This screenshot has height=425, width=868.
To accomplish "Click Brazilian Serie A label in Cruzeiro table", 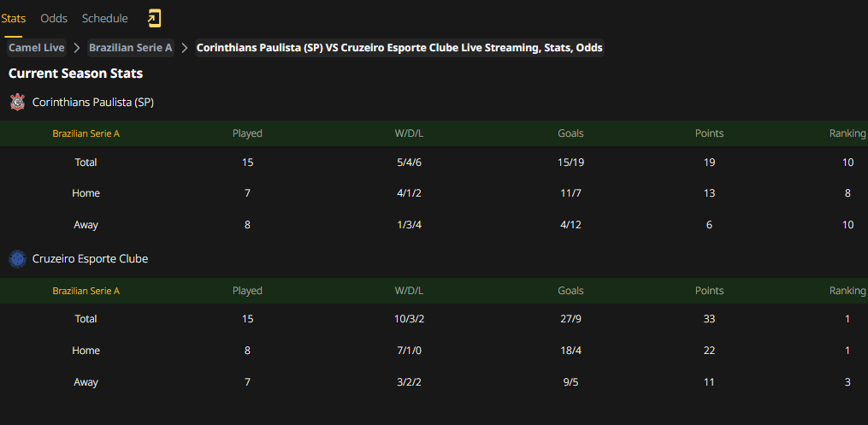I will coord(86,291).
